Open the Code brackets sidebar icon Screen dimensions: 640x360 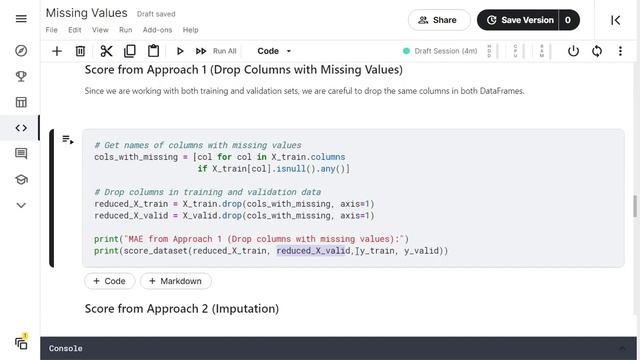tap(21, 128)
